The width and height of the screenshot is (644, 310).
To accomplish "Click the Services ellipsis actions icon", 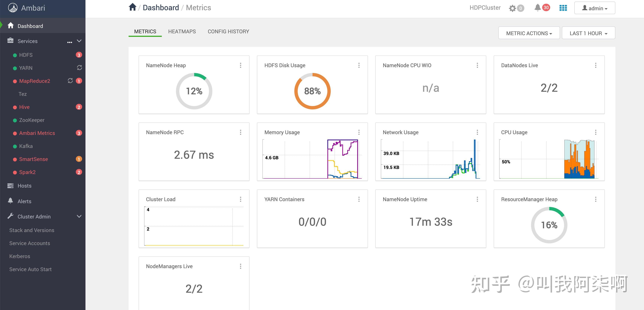I will point(69,42).
